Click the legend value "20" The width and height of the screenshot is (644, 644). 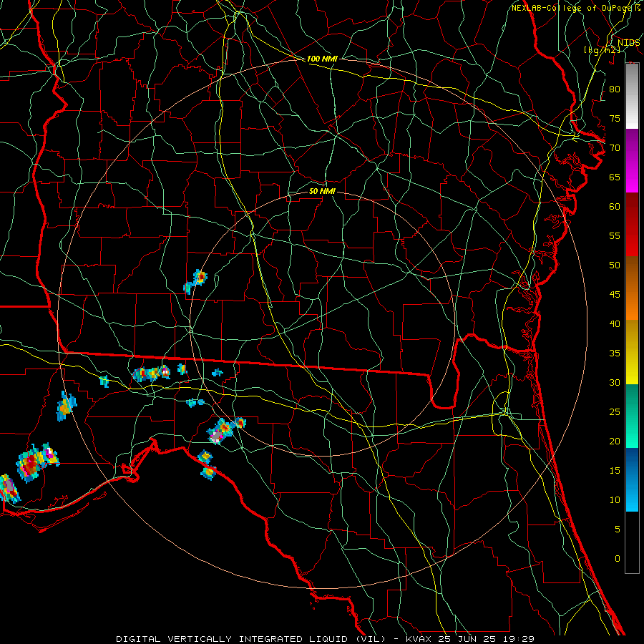[x=615, y=441]
